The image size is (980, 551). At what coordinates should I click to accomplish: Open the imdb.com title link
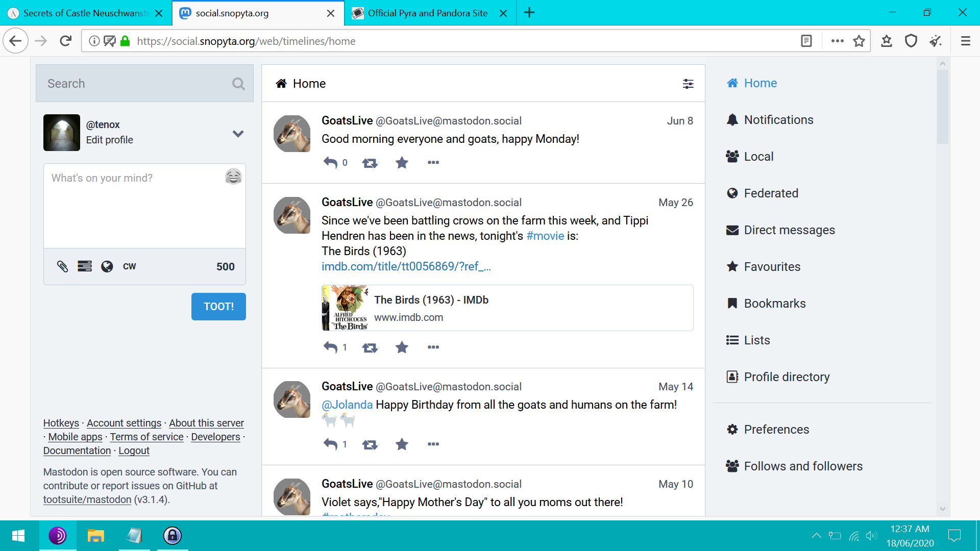click(x=406, y=266)
